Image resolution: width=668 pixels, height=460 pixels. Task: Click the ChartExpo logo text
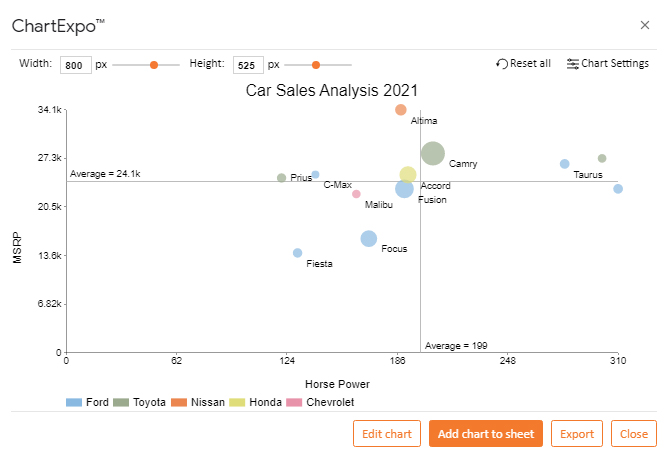(x=58, y=26)
